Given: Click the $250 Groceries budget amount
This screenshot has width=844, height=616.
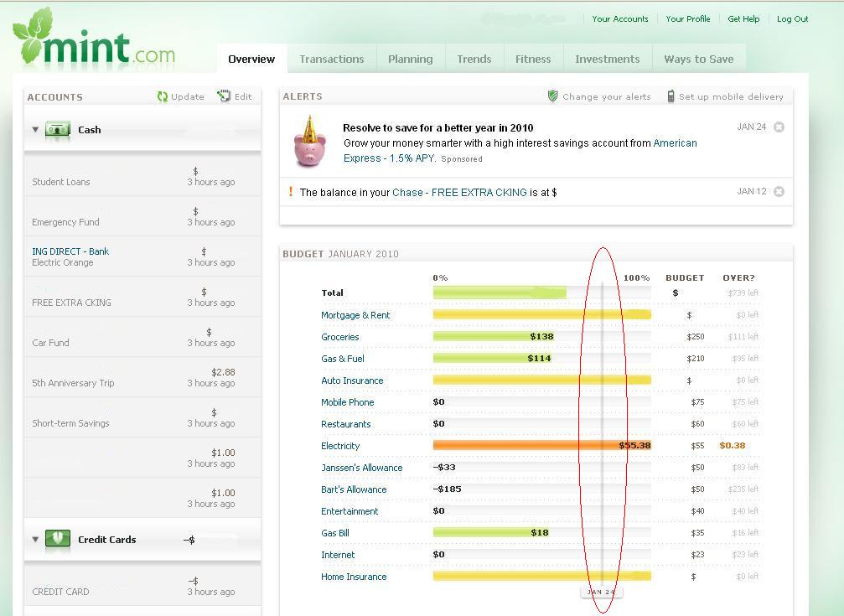Looking at the screenshot, I should [696, 337].
